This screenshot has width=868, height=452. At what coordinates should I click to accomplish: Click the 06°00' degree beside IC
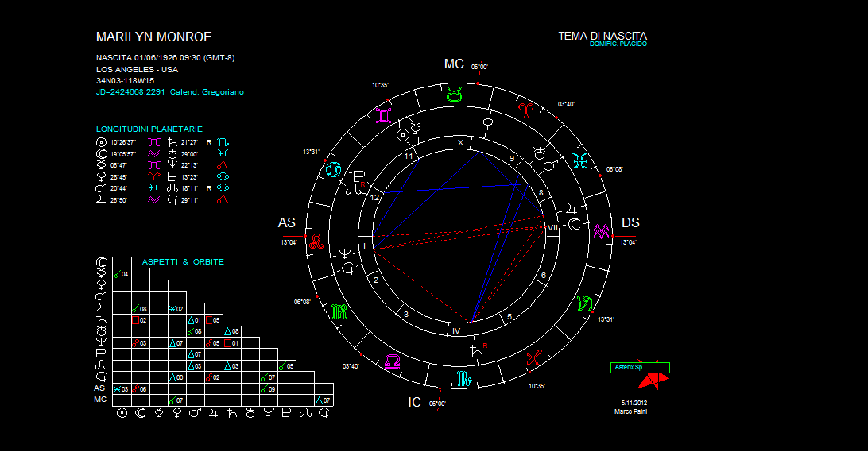point(437,404)
